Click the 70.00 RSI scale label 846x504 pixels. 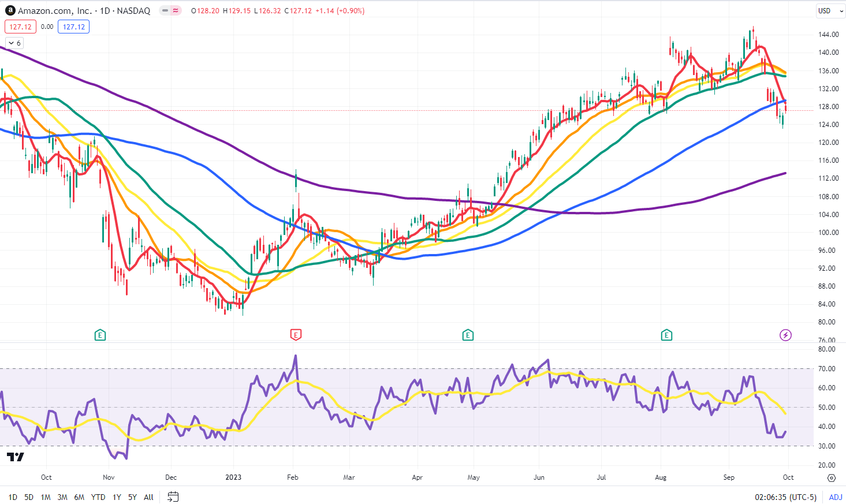(827, 369)
